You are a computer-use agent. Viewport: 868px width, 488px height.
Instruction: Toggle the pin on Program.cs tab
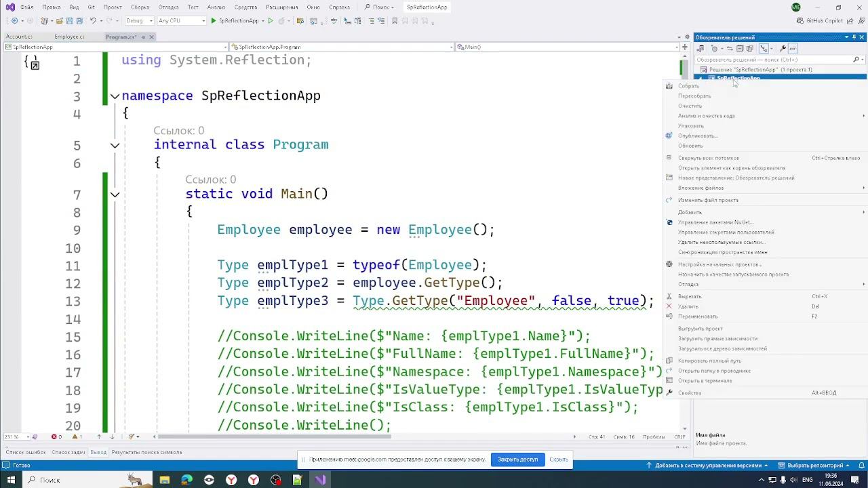click(142, 37)
